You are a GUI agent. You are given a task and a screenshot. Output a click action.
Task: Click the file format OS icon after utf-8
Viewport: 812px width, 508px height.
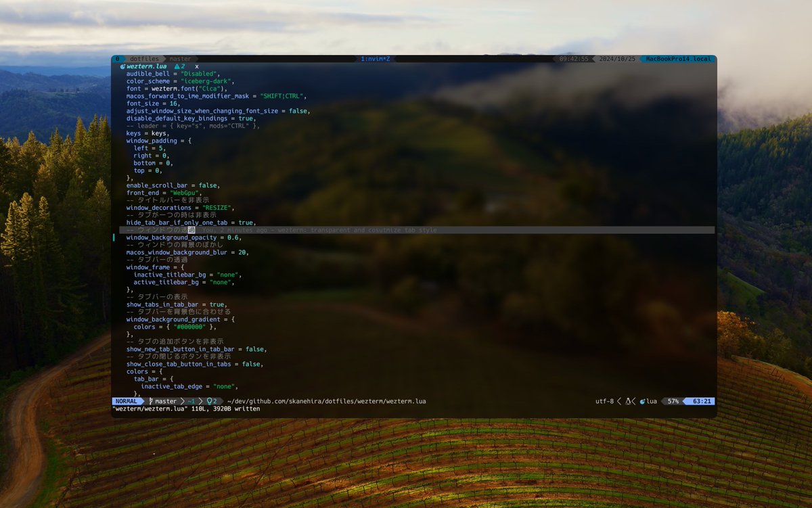pos(629,401)
